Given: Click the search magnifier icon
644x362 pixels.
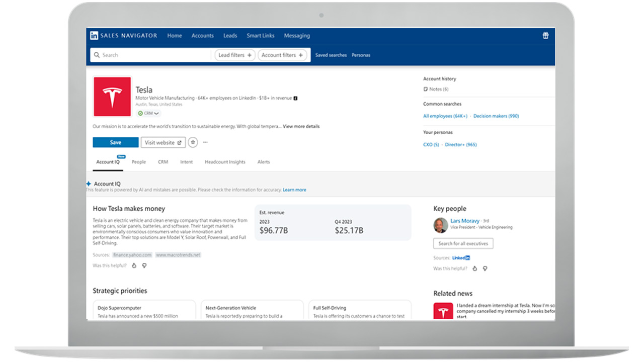Looking at the screenshot, I should coord(97,55).
